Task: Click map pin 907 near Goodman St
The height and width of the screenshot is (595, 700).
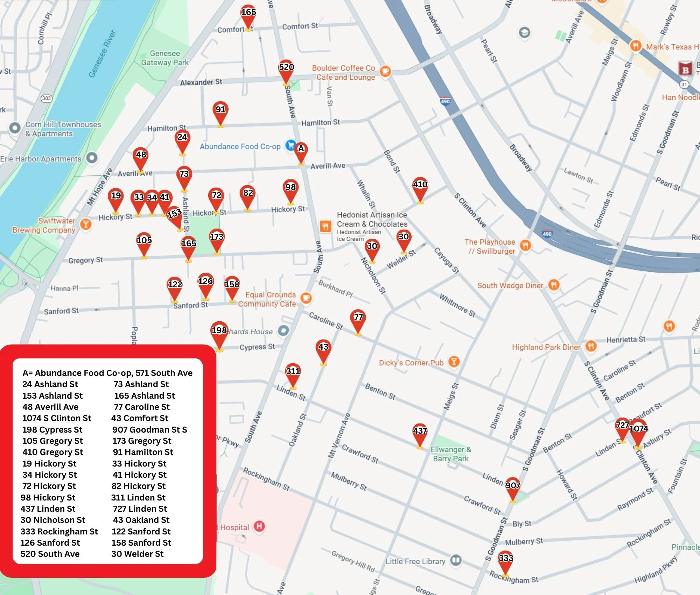Action: tap(513, 489)
